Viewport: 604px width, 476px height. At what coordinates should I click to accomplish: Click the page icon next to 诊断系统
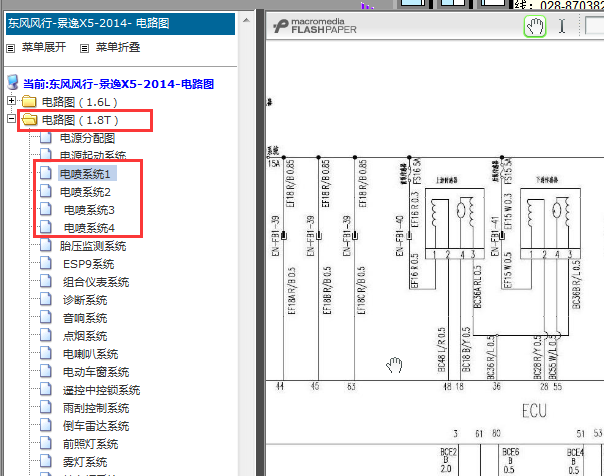(x=46, y=300)
